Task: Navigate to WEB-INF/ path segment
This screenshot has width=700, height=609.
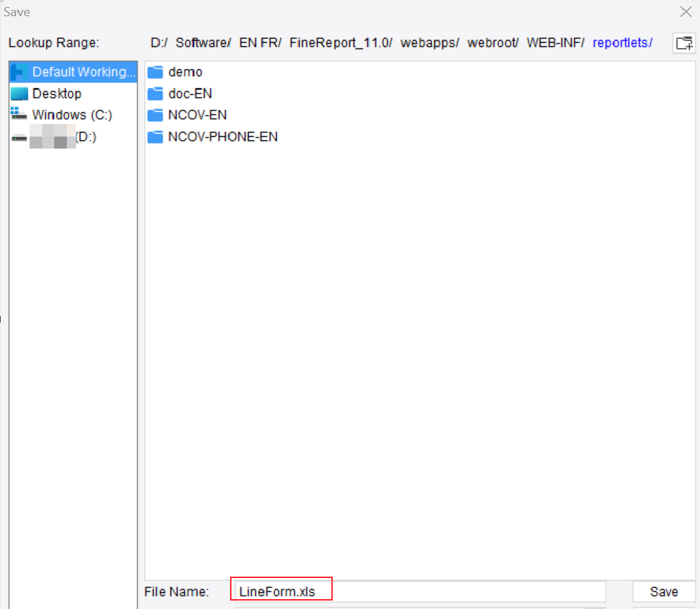Action: coord(555,43)
